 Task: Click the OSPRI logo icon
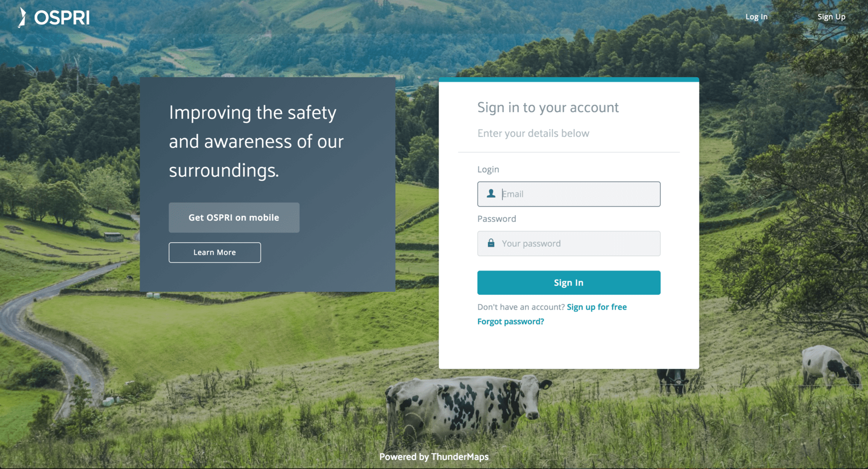coord(22,17)
